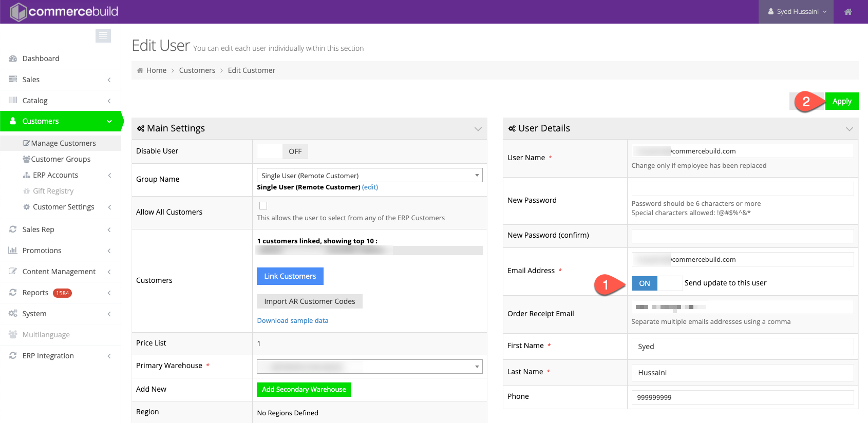This screenshot has height=423, width=868.
Task: Click the Promotions chart icon
Action: point(13,251)
